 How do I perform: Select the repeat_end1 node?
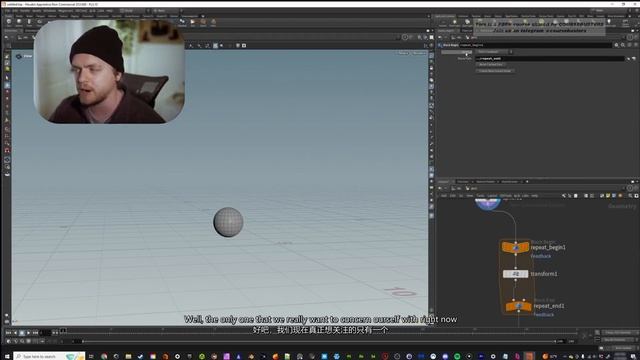pyautogui.click(x=518, y=306)
